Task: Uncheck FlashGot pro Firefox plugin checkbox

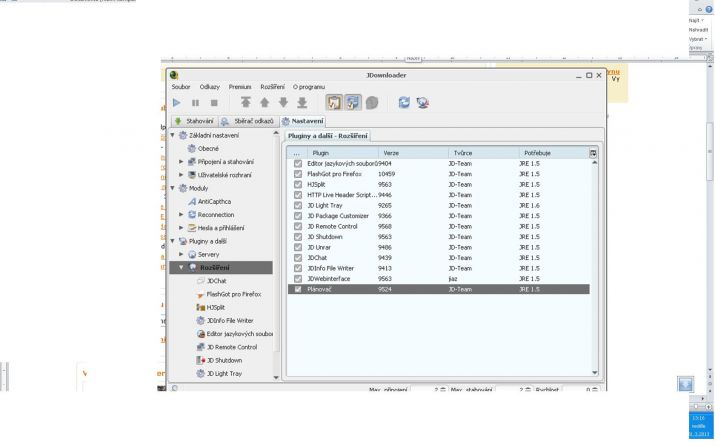Action: click(298, 174)
